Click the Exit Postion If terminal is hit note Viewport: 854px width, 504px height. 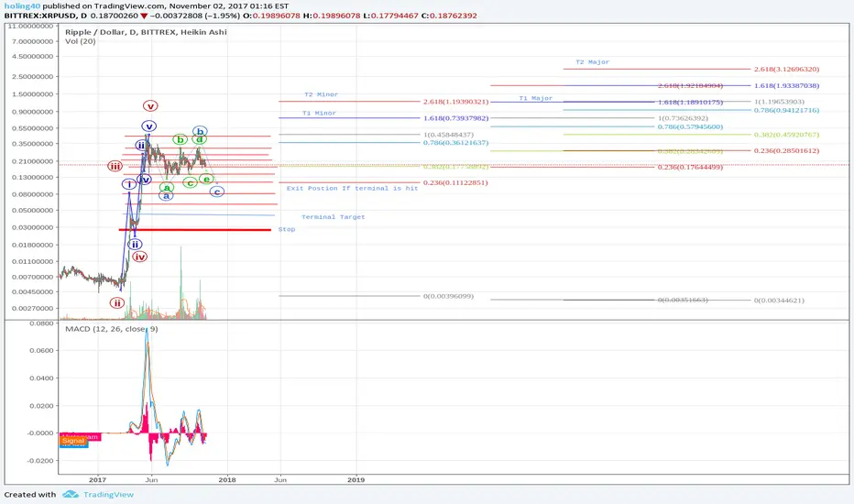(x=353, y=188)
